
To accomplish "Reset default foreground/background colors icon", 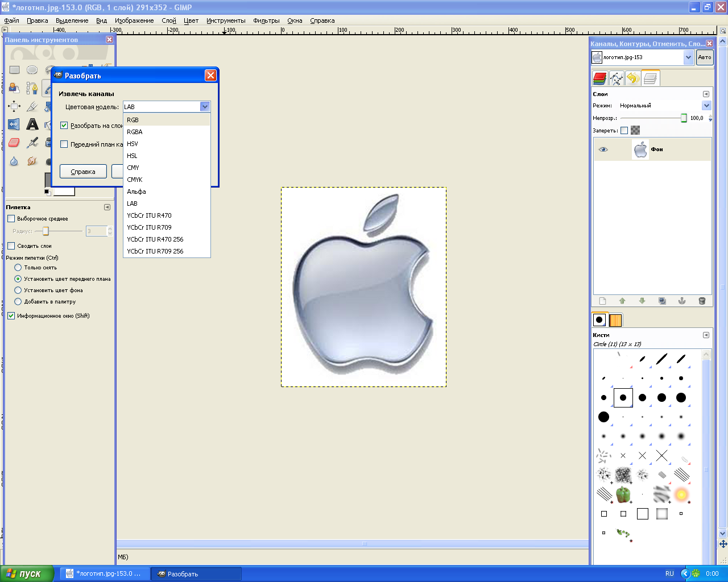I will (x=47, y=192).
